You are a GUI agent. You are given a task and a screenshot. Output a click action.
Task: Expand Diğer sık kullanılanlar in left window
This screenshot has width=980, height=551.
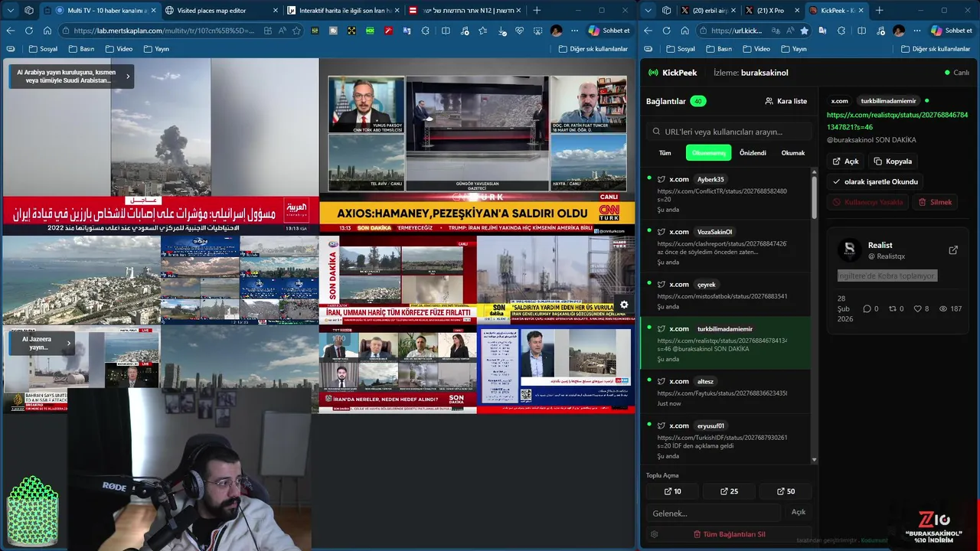593,49
